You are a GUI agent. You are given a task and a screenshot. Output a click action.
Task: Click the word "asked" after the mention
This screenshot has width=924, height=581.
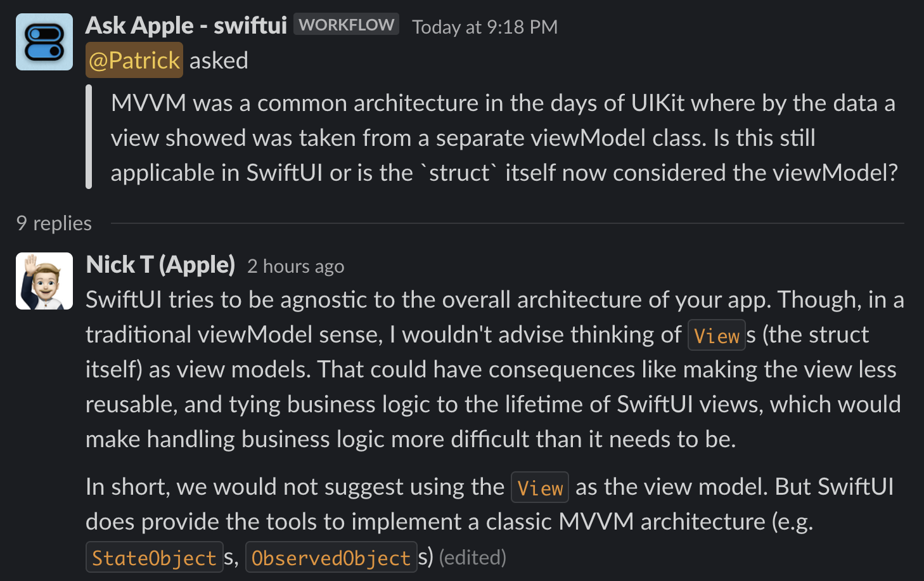click(219, 61)
